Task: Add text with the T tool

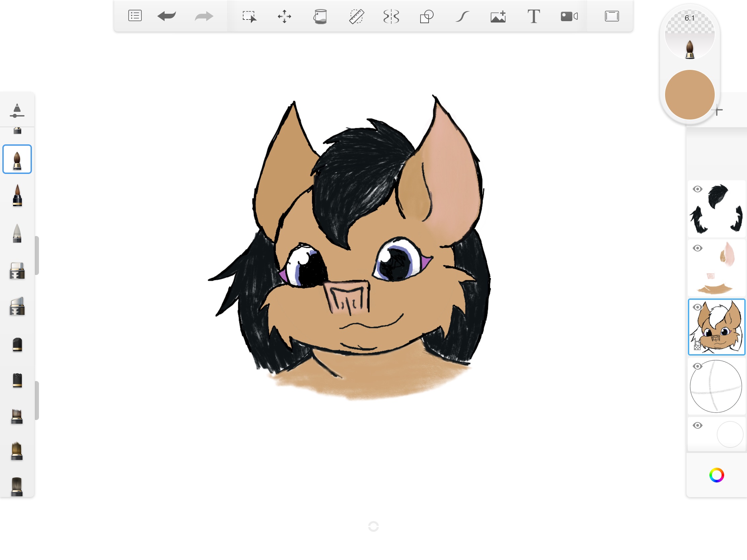Action: coord(534,16)
